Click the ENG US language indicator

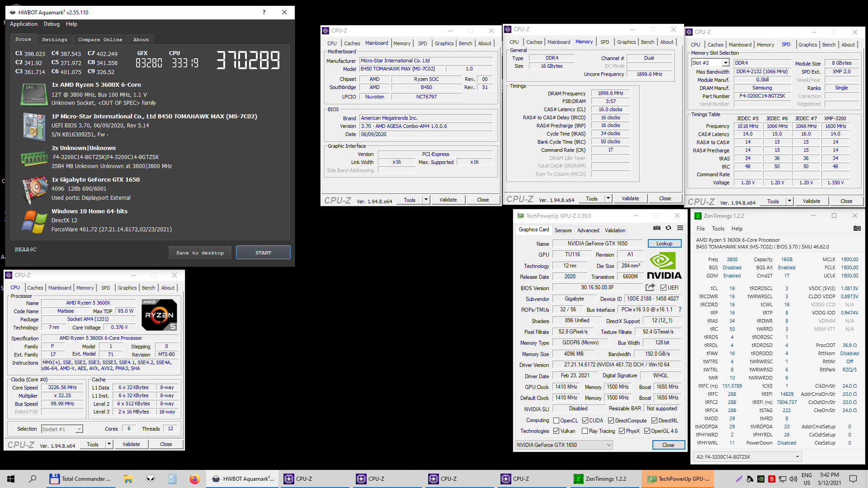click(x=807, y=479)
